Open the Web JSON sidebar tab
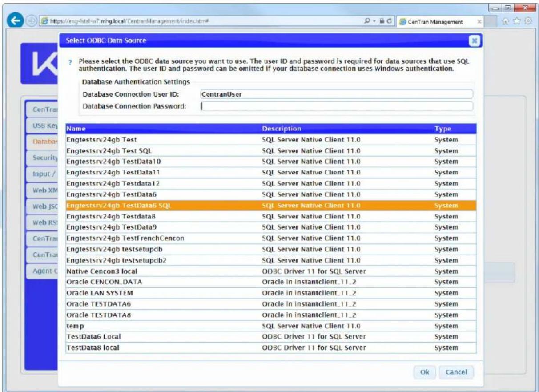The width and height of the screenshot is (539, 392). (42, 206)
